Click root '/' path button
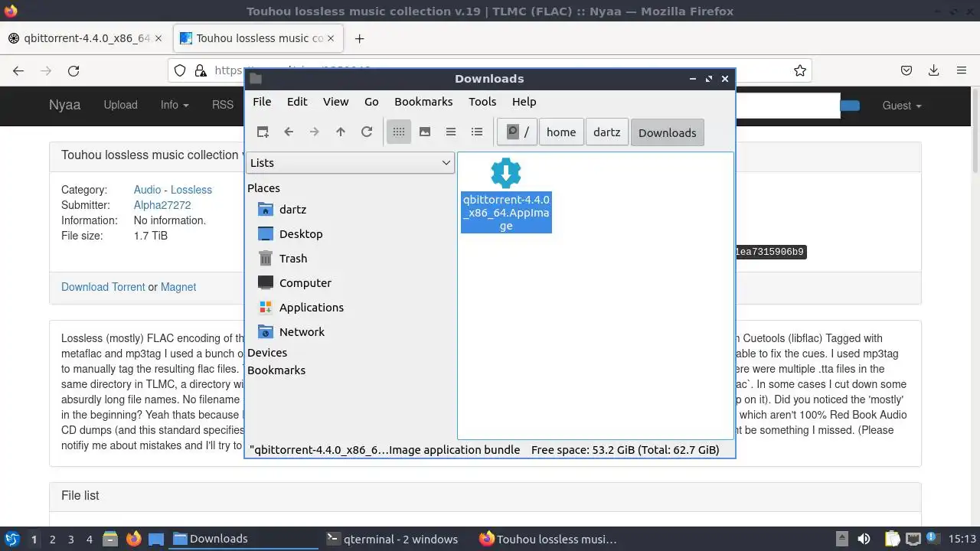Screen dimensions: 980x551 518,132
